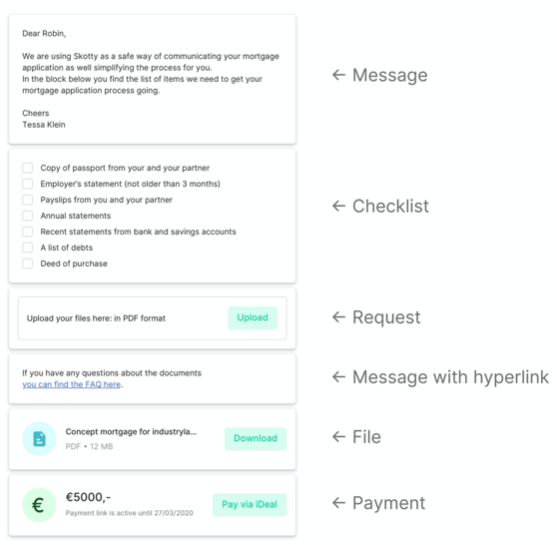The width and height of the screenshot is (557, 545).
Task: Tick the Employer's statement checkbox
Action: coord(27,184)
